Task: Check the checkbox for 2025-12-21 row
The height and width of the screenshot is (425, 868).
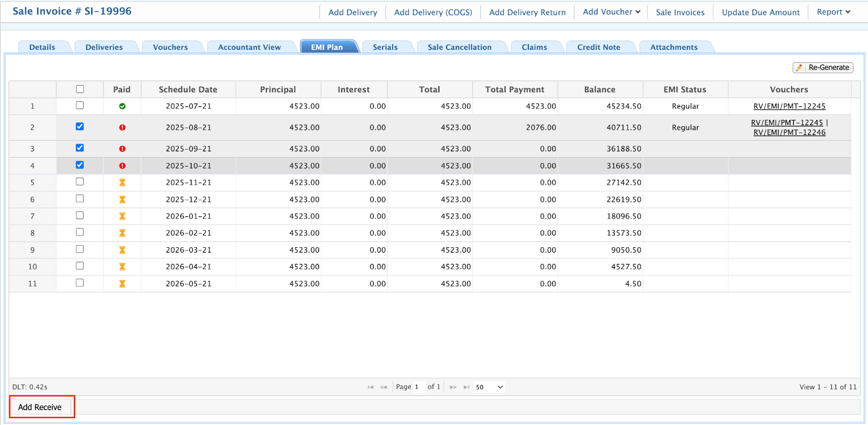Action: pos(80,198)
